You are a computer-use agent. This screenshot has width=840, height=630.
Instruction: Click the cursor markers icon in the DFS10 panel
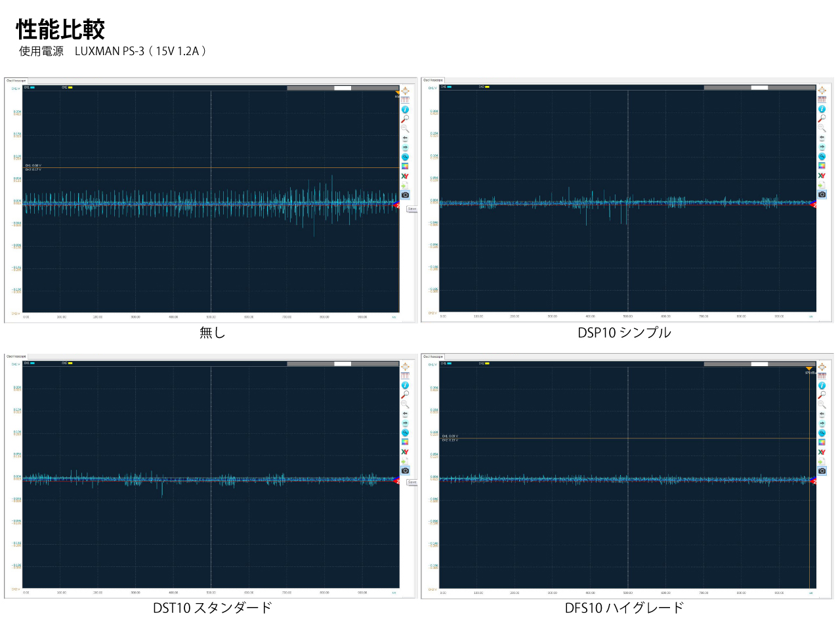822,376
